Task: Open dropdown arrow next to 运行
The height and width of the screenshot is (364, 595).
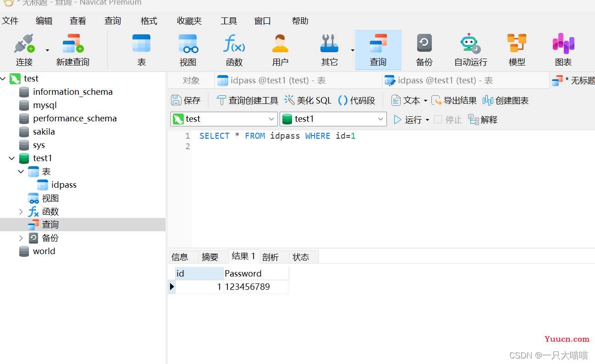Action: point(427,120)
